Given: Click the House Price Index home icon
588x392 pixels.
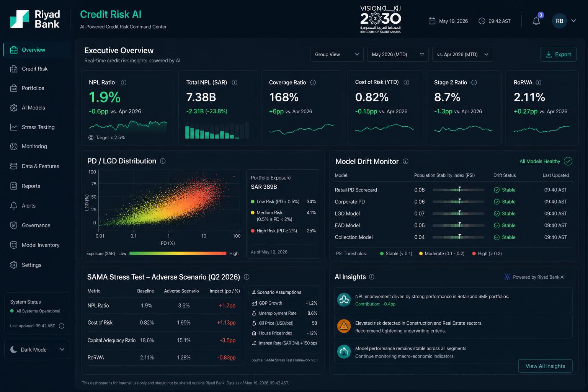Looking at the screenshot, I should click(254, 333).
